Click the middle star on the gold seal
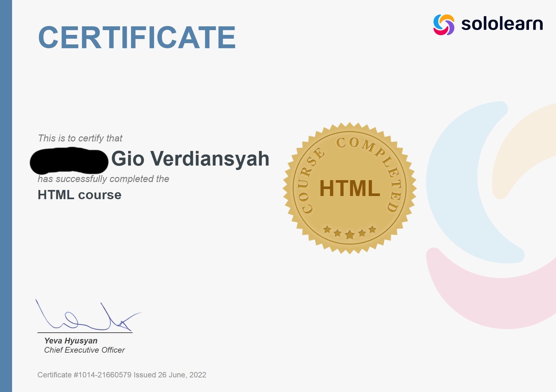556x392 pixels. 349,235
